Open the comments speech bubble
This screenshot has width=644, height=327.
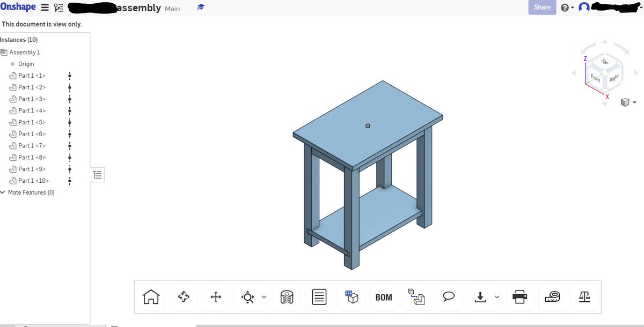[449, 296]
